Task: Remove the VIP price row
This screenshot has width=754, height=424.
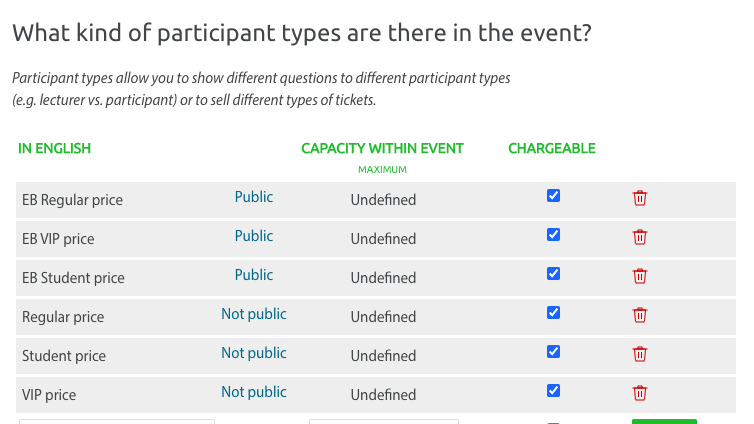Action: [x=640, y=393]
